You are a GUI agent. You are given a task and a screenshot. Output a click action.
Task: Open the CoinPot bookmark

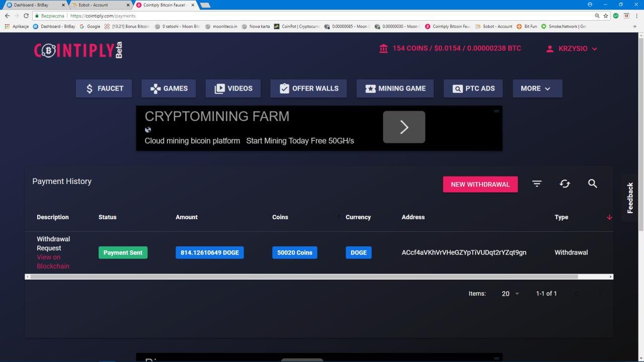click(297, 26)
